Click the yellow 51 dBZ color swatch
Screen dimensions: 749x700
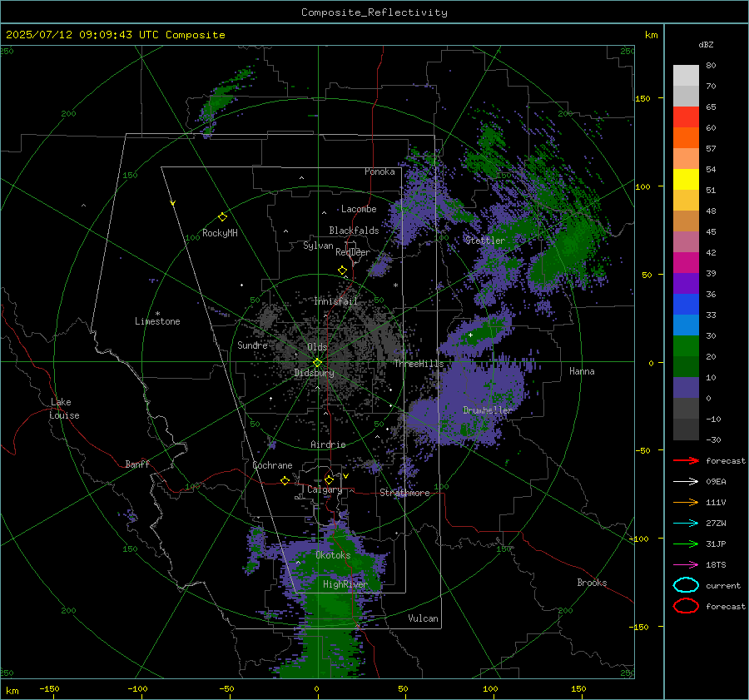click(x=686, y=180)
